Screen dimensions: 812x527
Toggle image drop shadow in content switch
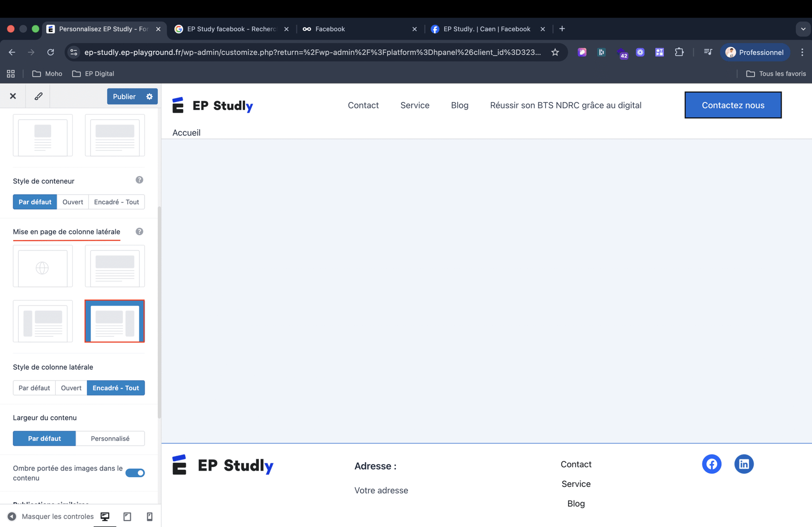click(135, 473)
